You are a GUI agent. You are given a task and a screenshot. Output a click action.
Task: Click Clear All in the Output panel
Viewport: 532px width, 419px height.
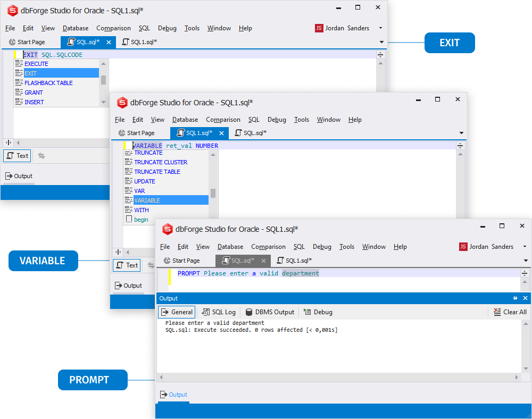510,312
